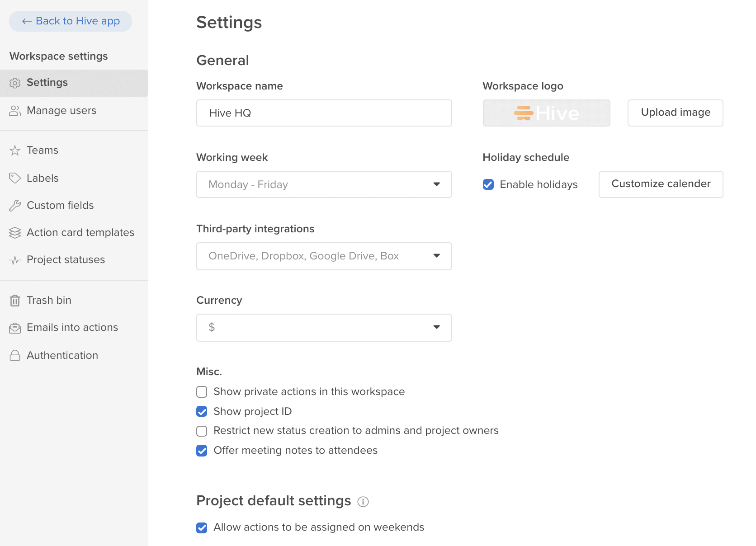Click the Workspace name input field
The image size is (756, 546).
324,113
